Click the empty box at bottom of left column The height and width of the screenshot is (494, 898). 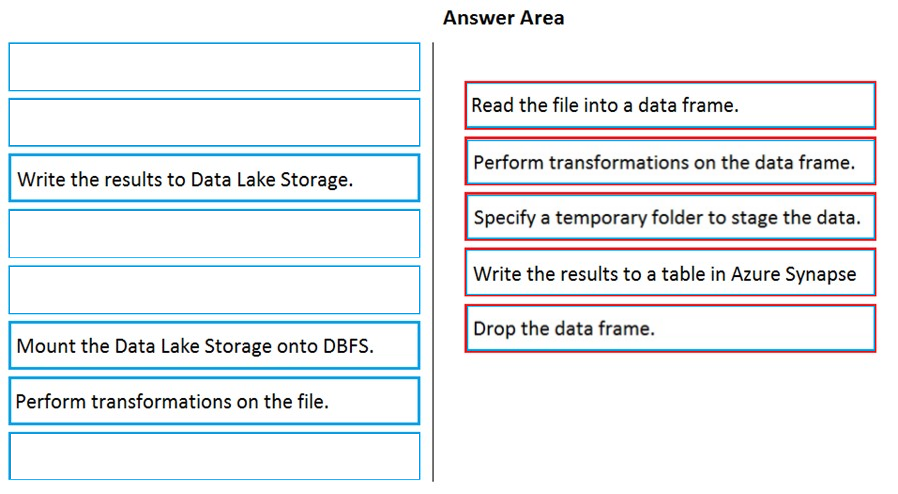click(x=214, y=456)
